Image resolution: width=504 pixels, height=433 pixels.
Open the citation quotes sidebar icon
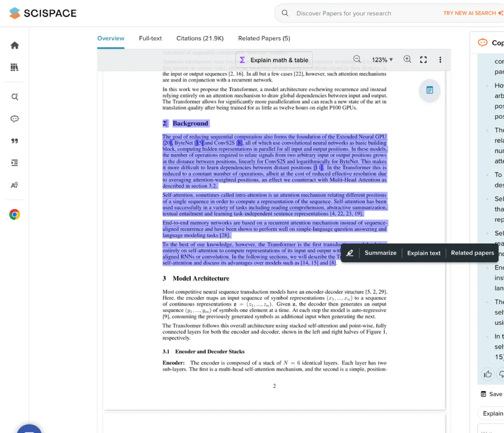coord(15,141)
